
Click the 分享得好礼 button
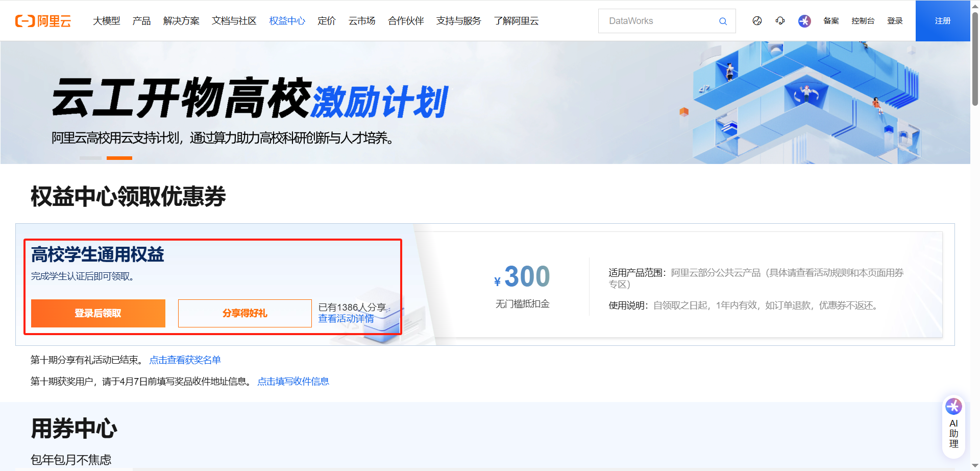click(x=245, y=313)
